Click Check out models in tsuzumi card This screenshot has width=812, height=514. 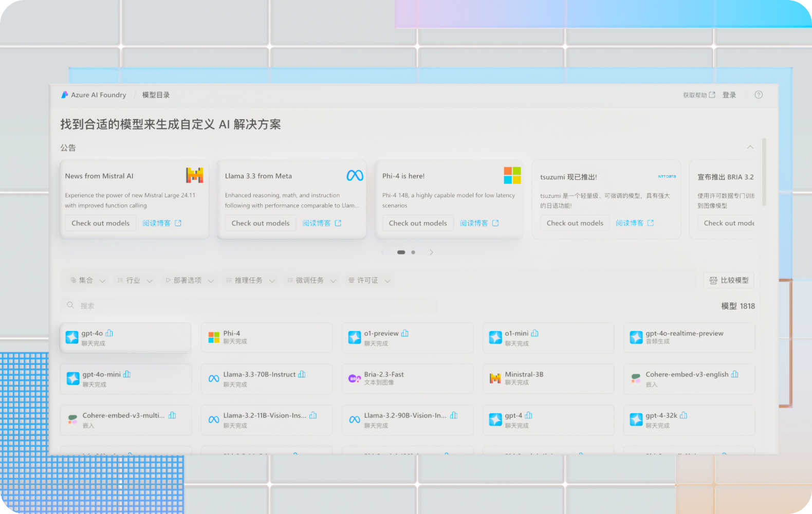pos(575,223)
